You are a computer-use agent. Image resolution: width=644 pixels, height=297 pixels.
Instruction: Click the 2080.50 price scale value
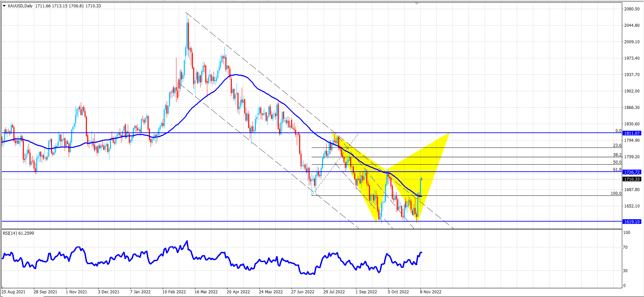pos(632,9)
